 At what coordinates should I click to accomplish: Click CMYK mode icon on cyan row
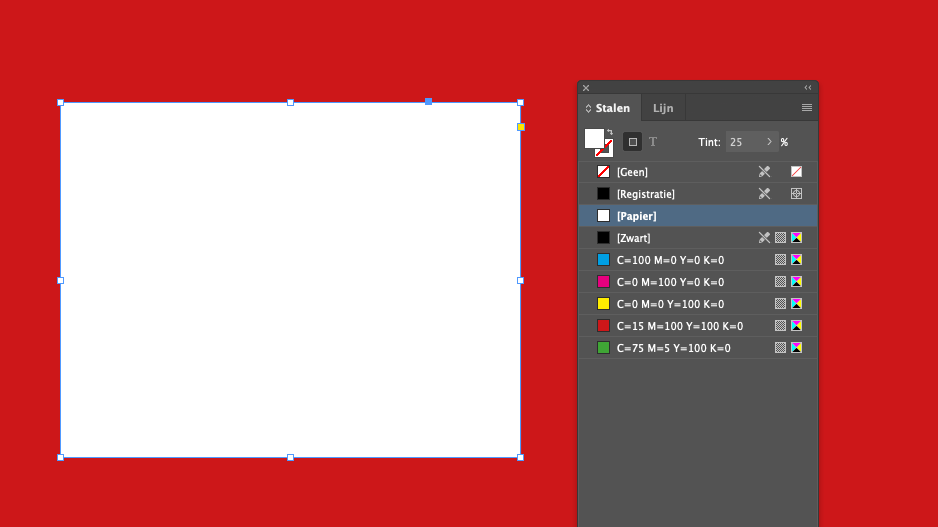[796, 260]
